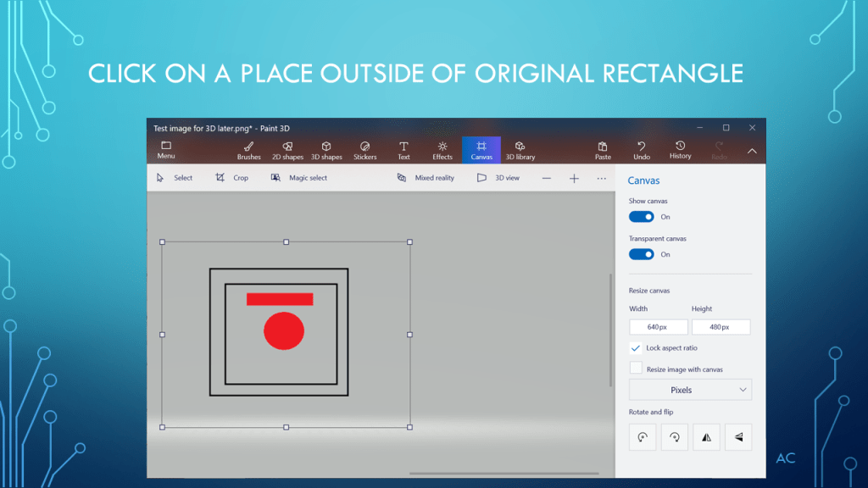Click the Crop button

click(232, 178)
